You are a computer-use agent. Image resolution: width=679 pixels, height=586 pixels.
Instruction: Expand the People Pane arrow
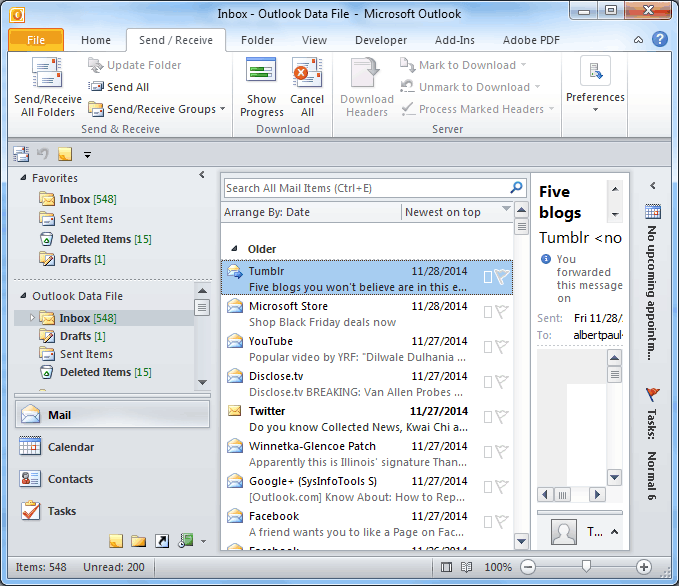point(614,532)
